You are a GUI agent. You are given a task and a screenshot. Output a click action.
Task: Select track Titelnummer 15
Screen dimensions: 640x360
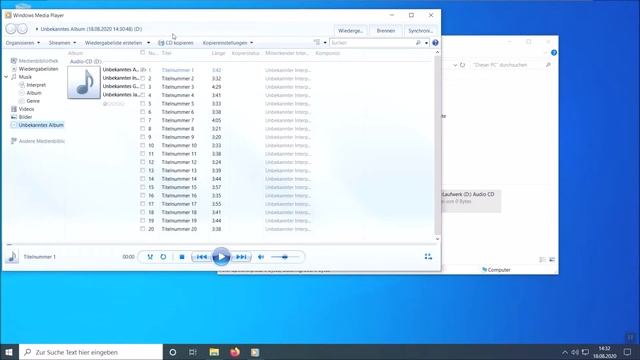tap(179, 187)
